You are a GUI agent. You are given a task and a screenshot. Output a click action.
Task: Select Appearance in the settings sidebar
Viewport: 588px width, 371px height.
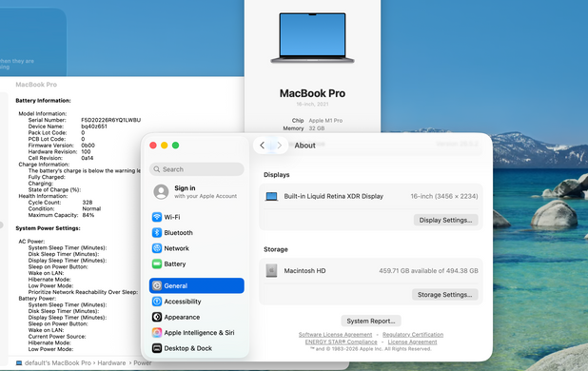pos(197,317)
